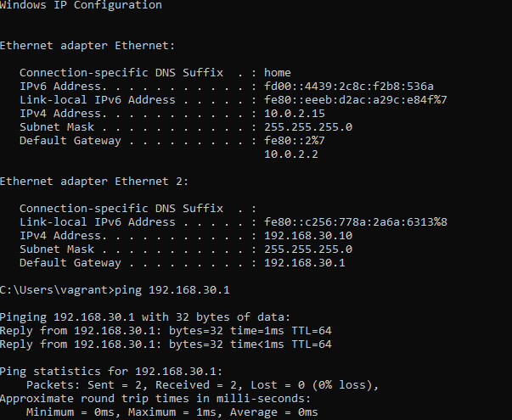This screenshot has width=512, height=420.
Task: Click the reply line showing time=1ms
Action: click(166, 331)
